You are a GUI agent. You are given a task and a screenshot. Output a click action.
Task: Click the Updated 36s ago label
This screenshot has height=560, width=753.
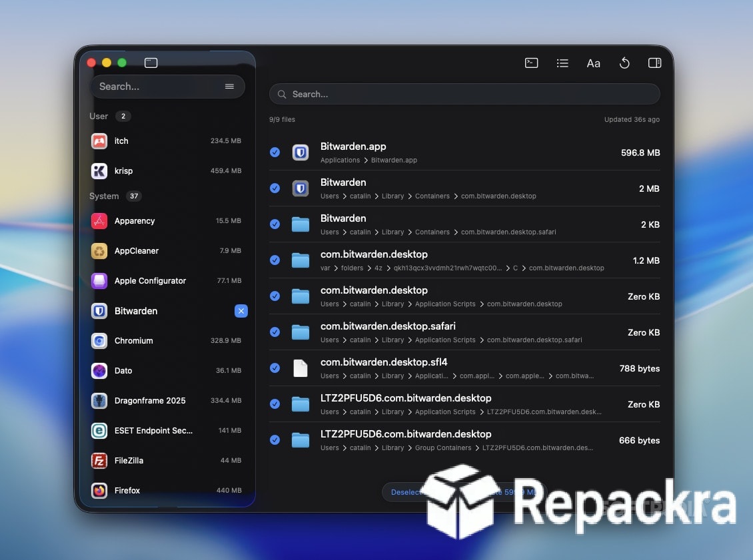point(632,119)
